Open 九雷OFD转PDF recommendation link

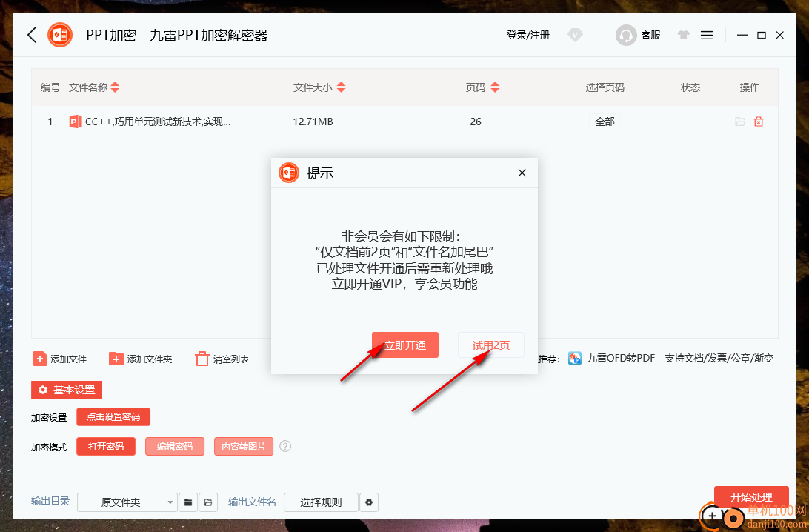coord(670,358)
